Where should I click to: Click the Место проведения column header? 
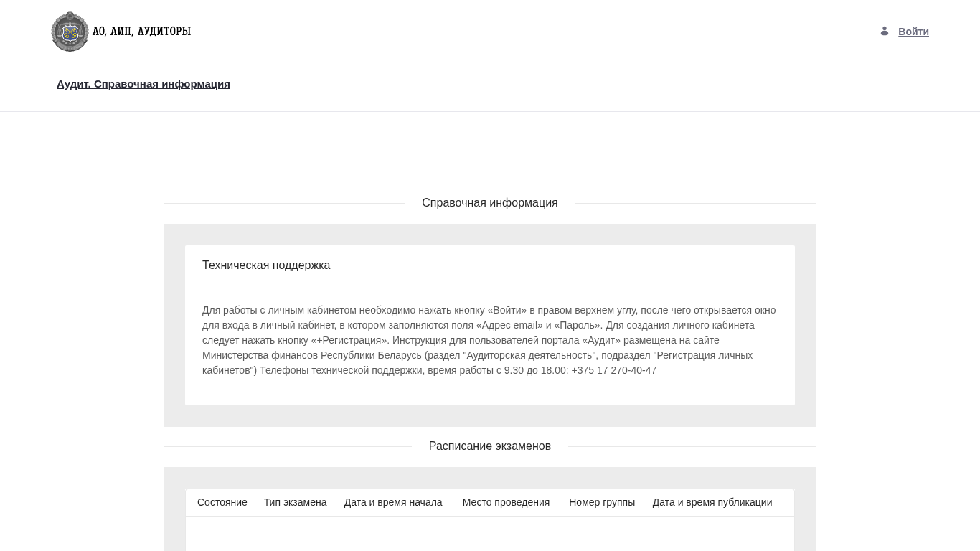click(506, 502)
